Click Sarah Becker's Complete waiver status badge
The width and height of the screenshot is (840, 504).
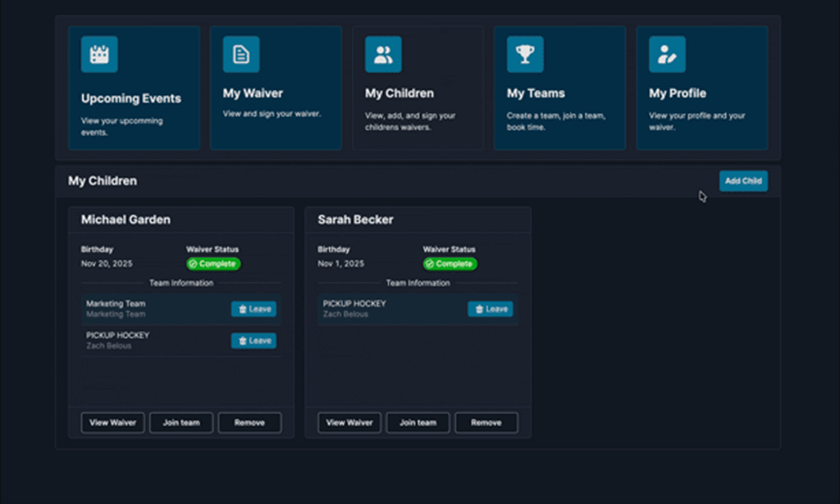pyautogui.click(x=450, y=264)
